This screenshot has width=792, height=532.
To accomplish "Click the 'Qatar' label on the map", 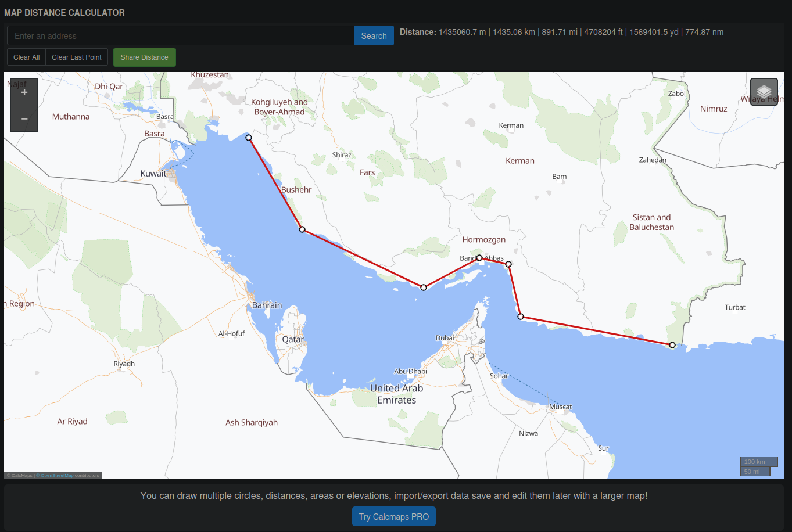I will click(x=293, y=339).
